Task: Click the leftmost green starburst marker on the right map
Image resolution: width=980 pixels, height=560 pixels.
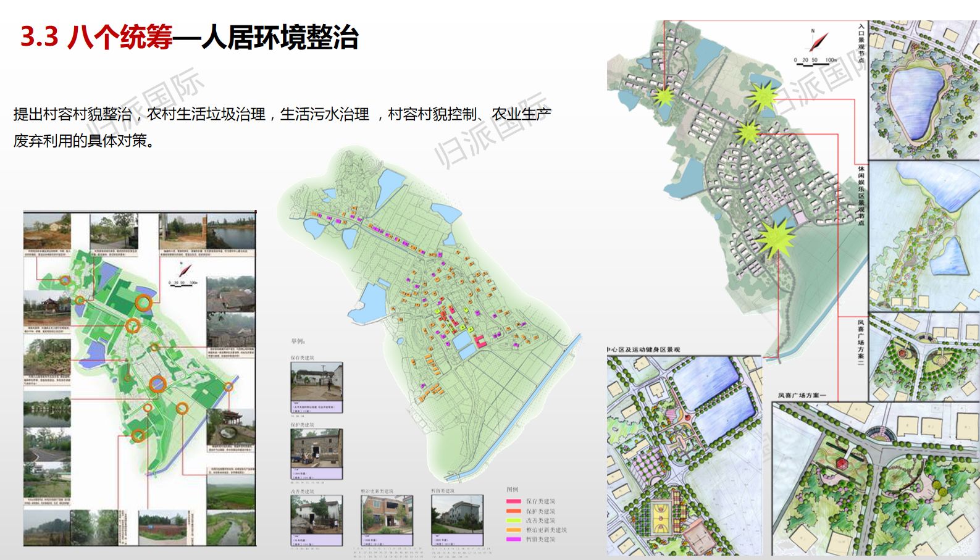Action: [x=664, y=96]
